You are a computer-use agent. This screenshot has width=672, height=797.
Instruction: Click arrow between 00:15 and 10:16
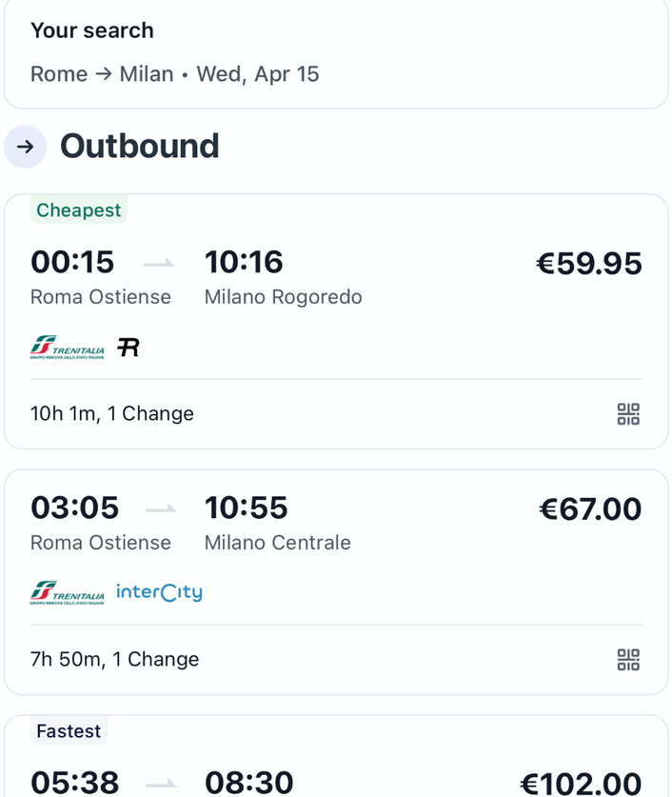[160, 263]
